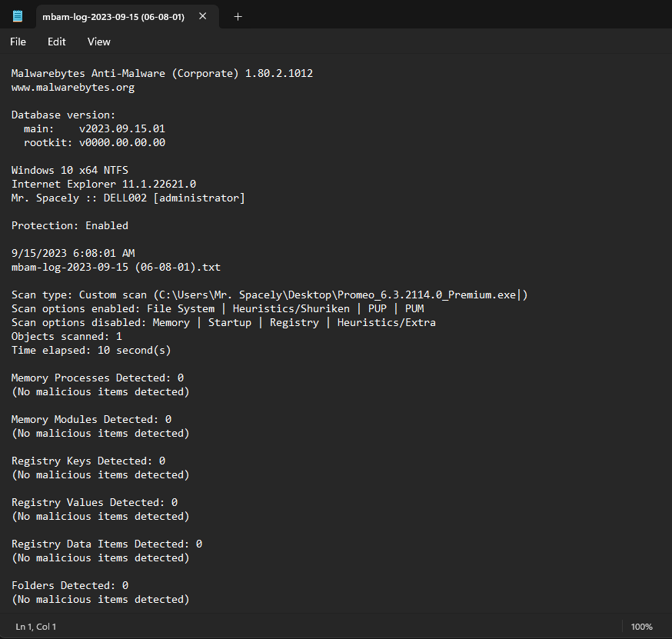
Task: Click the 'Registry Keys Detected: 0' line
Action: (x=88, y=461)
